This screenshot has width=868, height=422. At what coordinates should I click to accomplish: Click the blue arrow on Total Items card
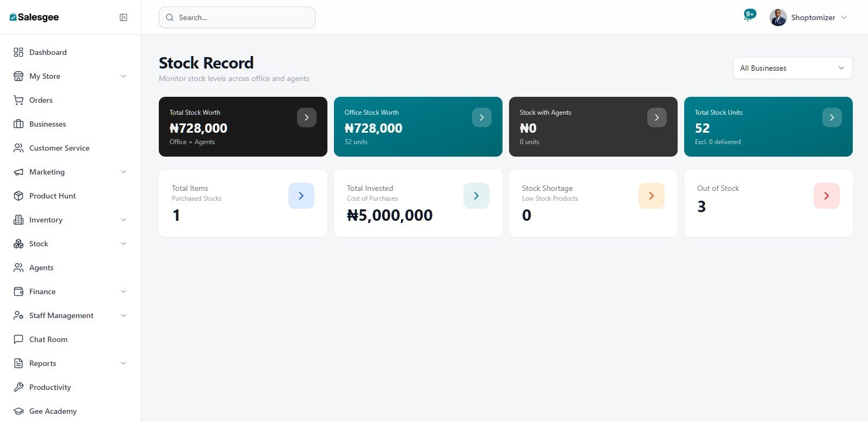coord(301,196)
